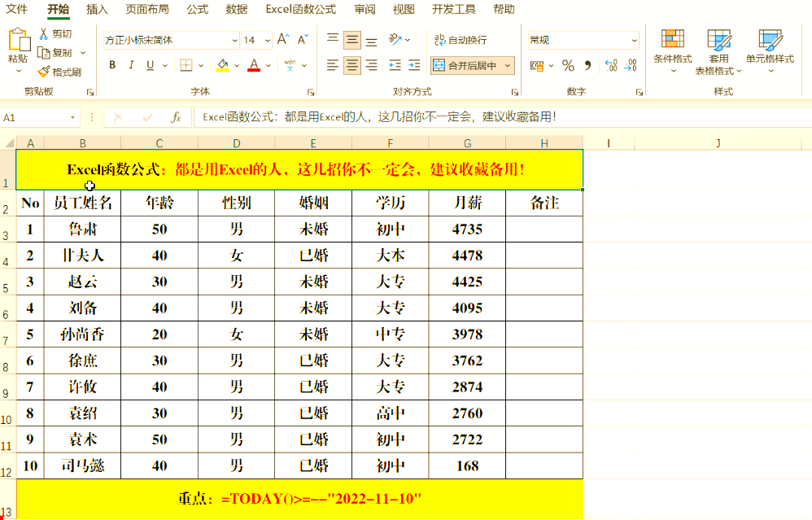Open Conditional Formatting (条件格式)
This screenshot has width=812, height=520.
(673, 50)
